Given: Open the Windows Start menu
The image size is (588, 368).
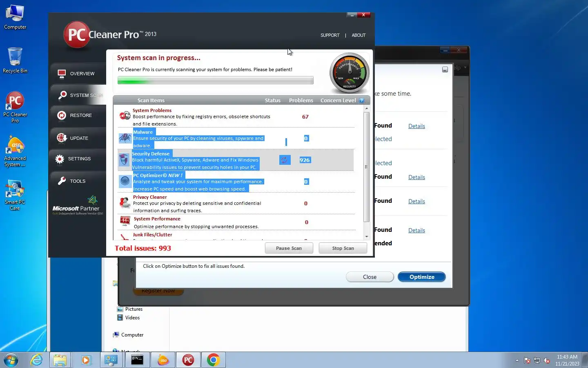Looking at the screenshot, I should point(11,360).
